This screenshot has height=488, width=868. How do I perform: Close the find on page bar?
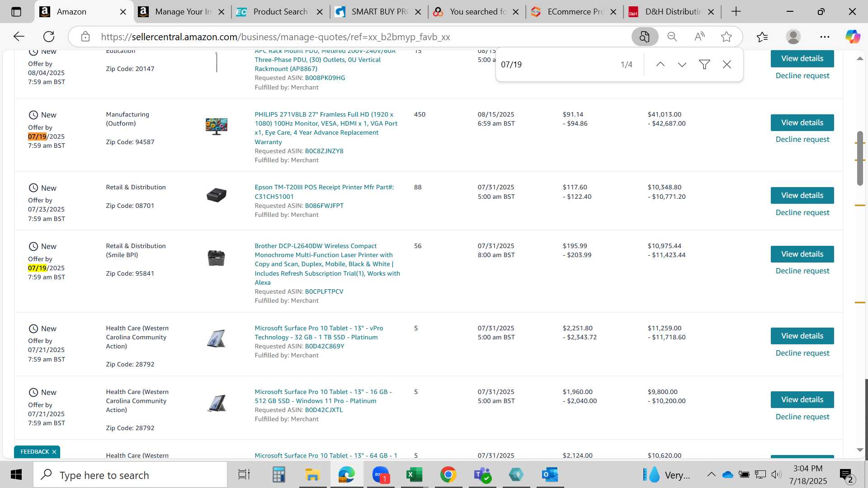click(727, 65)
